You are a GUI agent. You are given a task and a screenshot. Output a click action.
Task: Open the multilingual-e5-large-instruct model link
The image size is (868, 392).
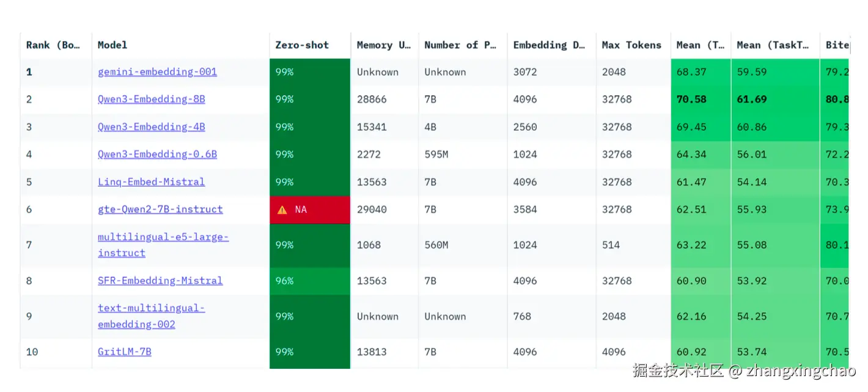[x=163, y=245]
